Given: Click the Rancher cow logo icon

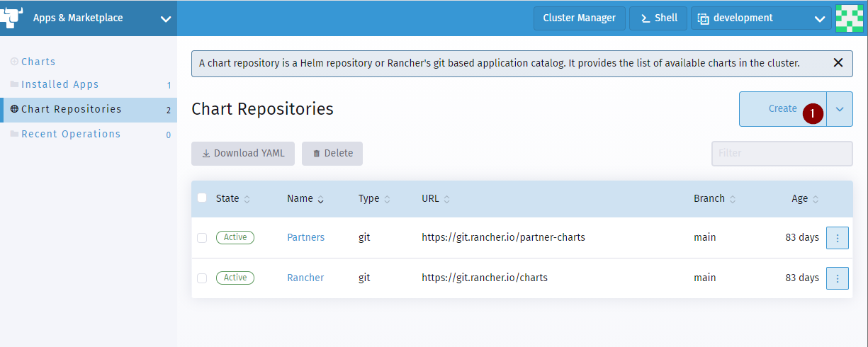Looking at the screenshot, I should pos(11,18).
